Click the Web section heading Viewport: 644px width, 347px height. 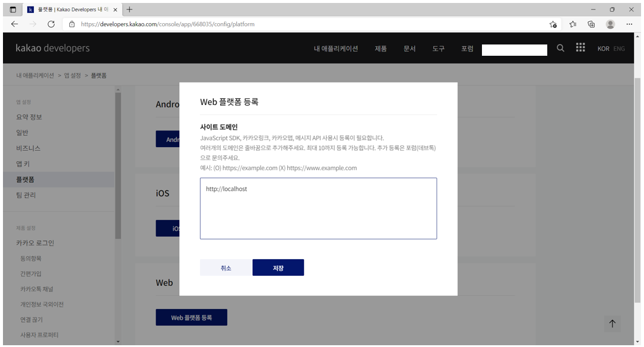coord(164,282)
